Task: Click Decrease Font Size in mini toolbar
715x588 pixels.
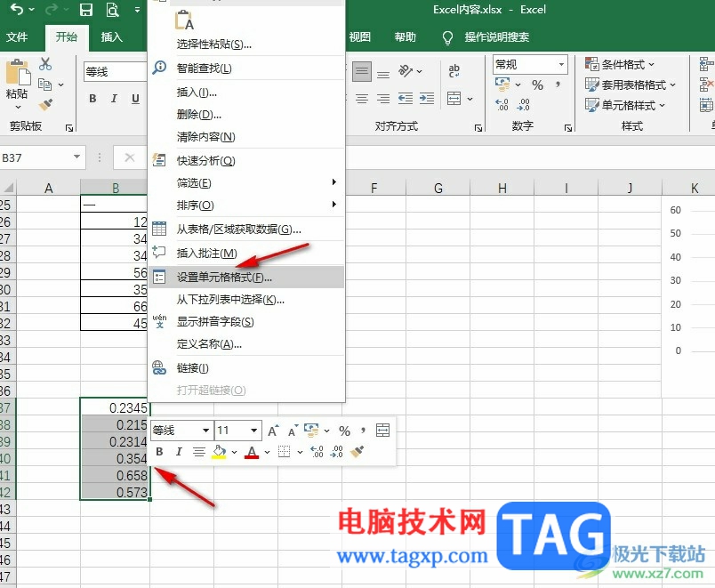Action: [x=293, y=431]
